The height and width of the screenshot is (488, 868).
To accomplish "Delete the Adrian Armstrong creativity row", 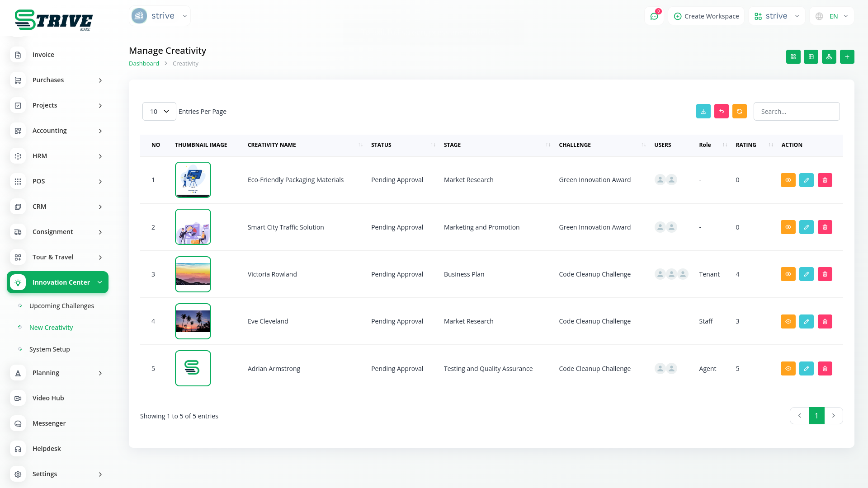I will (x=825, y=369).
